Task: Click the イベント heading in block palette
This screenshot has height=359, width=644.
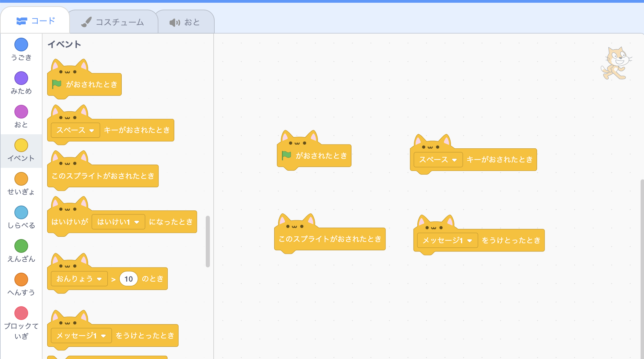Action: (64, 44)
